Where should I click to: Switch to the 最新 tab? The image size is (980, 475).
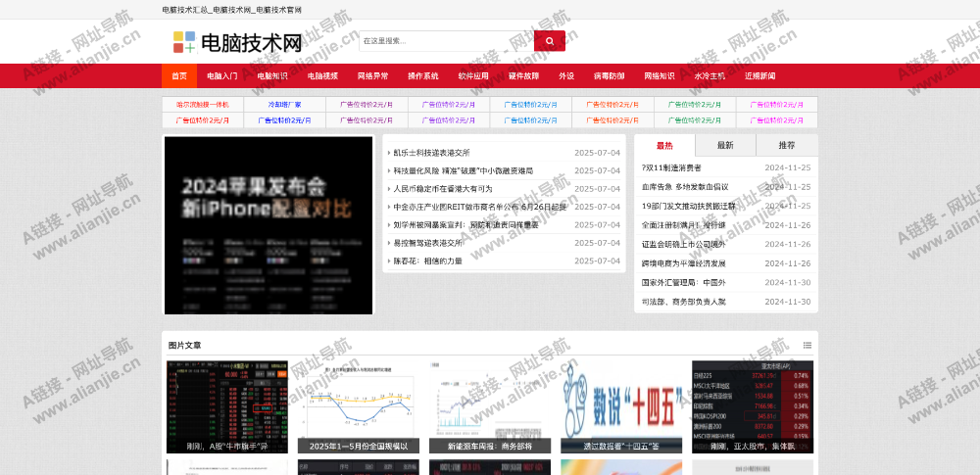725,146
